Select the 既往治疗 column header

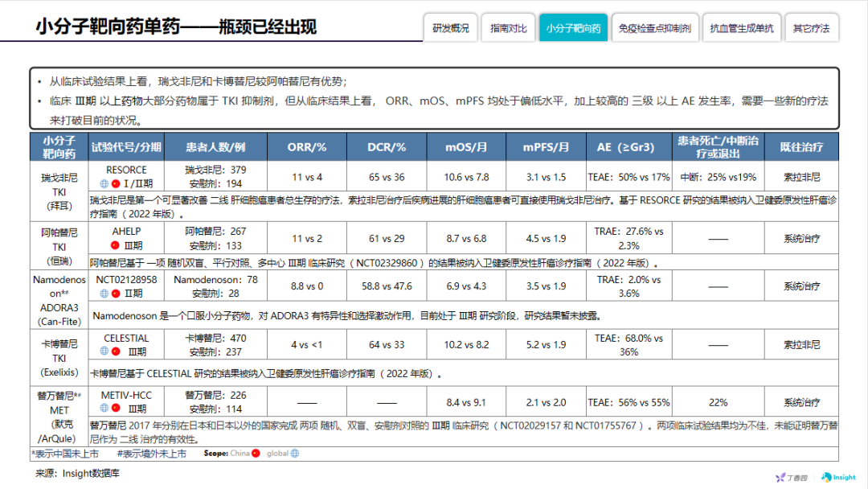point(801,146)
